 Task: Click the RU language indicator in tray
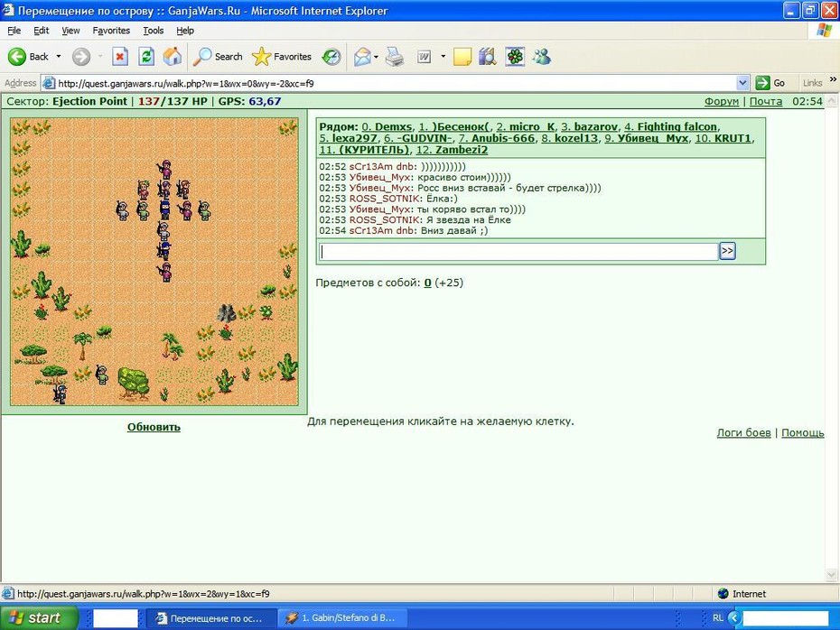718,617
